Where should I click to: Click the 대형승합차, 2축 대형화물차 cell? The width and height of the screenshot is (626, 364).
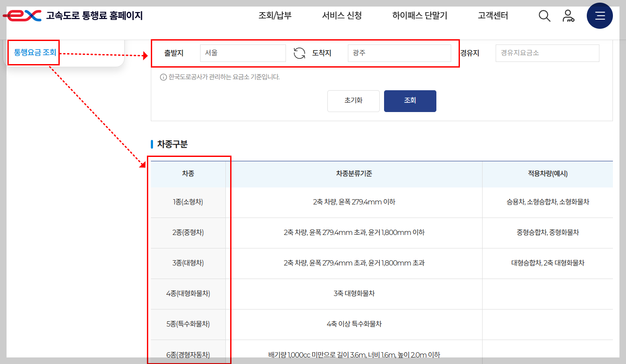click(x=548, y=263)
